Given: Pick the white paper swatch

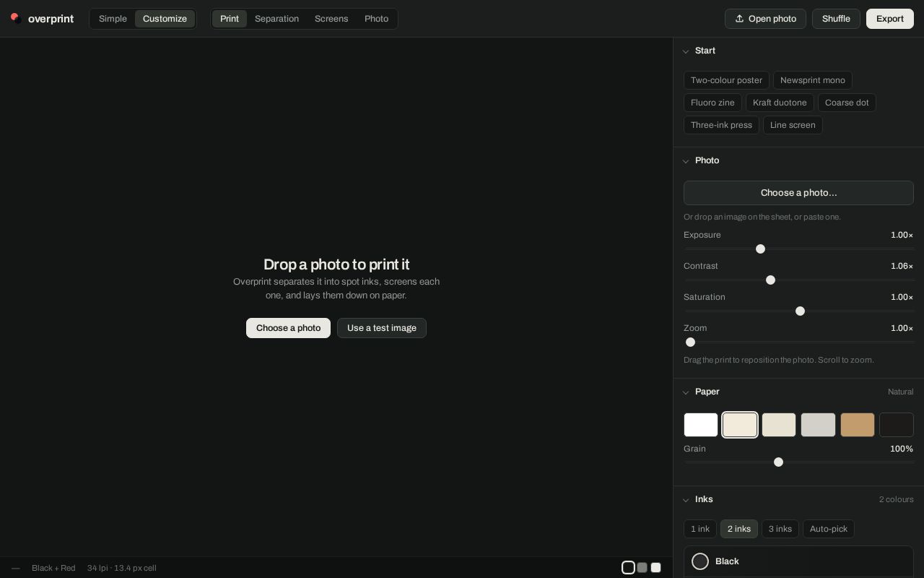Looking at the screenshot, I should point(701,425).
